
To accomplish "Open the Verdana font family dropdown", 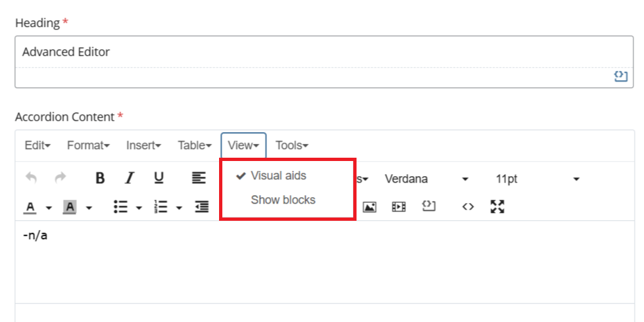I will (x=426, y=179).
